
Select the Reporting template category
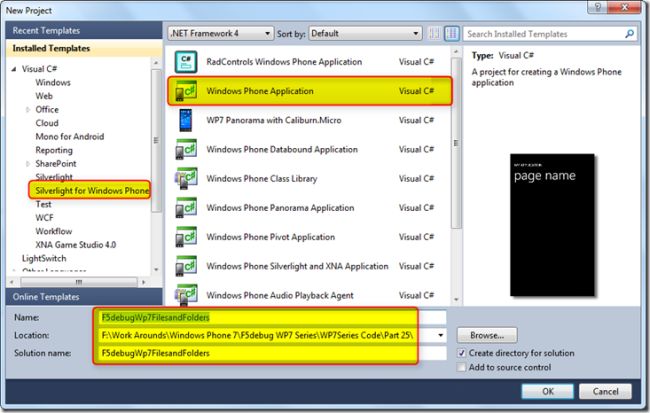[54, 150]
